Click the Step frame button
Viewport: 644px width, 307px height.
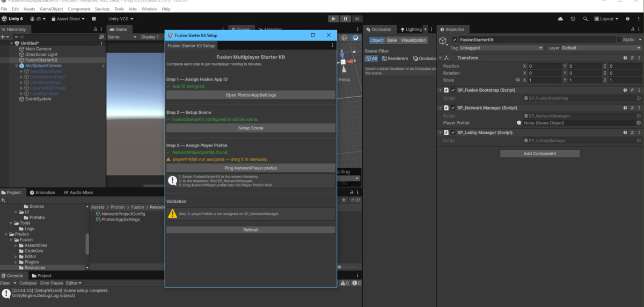point(358,19)
